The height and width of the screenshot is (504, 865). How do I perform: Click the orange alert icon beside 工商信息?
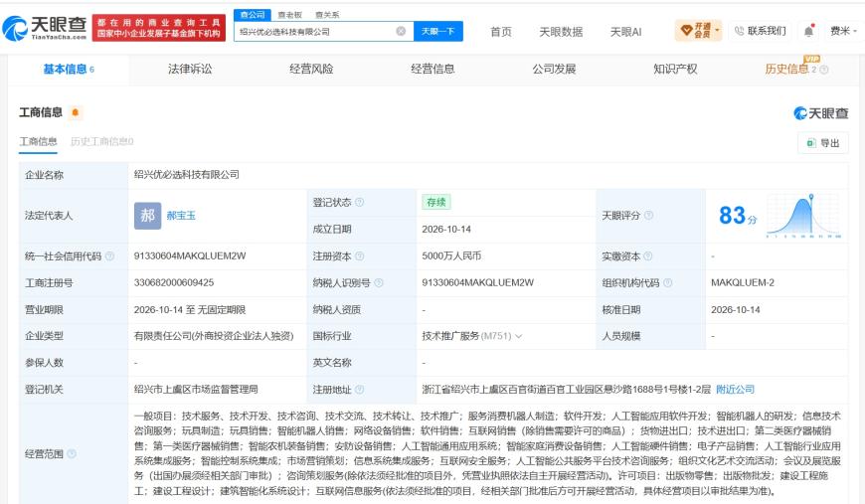(x=75, y=112)
